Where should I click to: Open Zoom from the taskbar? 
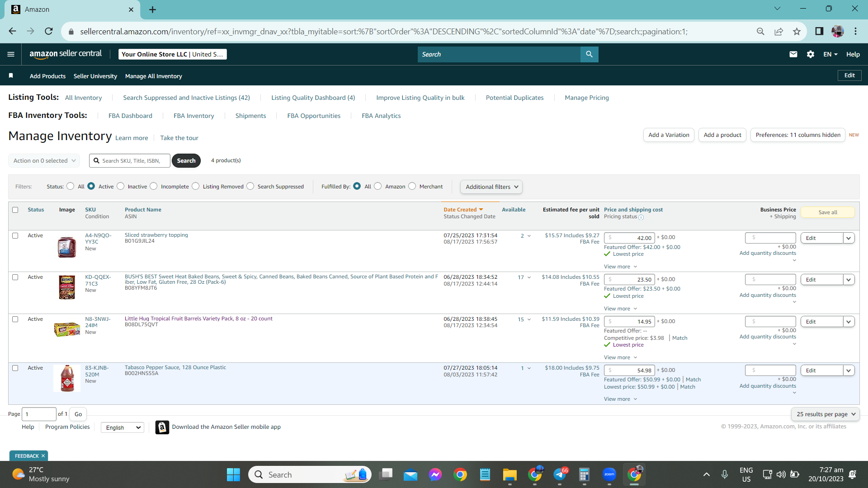pyautogui.click(x=609, y=475)
